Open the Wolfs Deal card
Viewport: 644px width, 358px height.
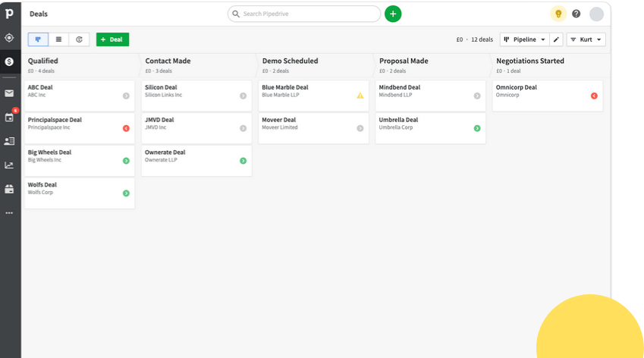click(x=80, y=193)
